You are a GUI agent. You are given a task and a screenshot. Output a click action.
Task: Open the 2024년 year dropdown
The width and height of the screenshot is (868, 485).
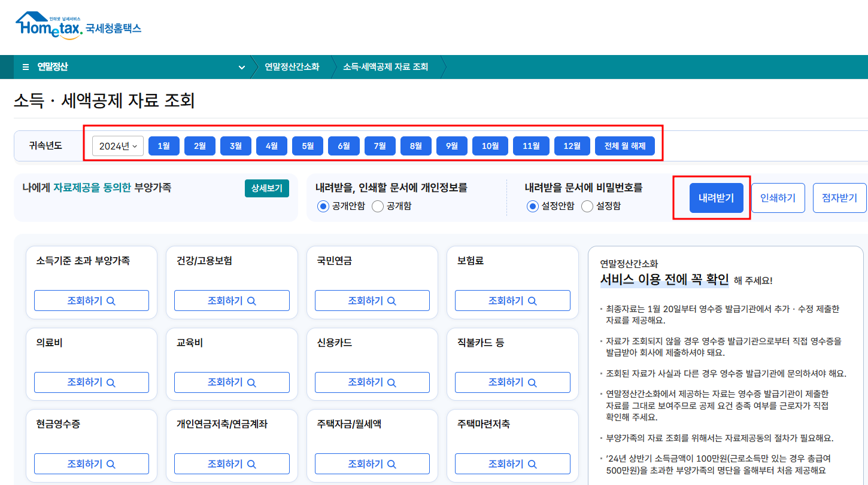coord(118,146)
